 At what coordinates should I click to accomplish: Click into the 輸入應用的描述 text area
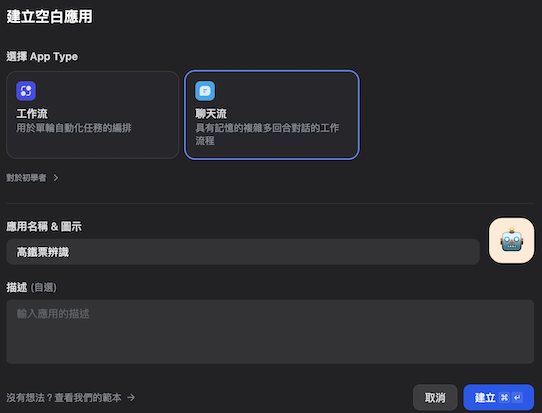(270, 331)
